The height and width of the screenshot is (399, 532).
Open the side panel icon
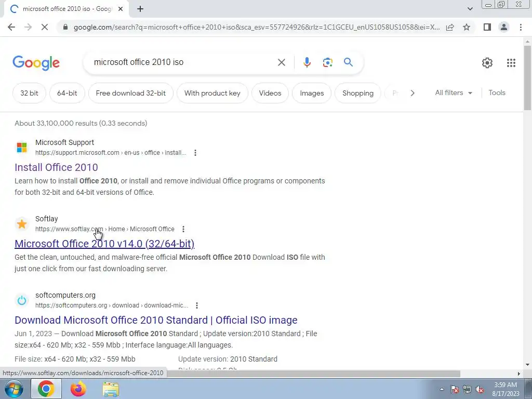(x=487, y=27)
